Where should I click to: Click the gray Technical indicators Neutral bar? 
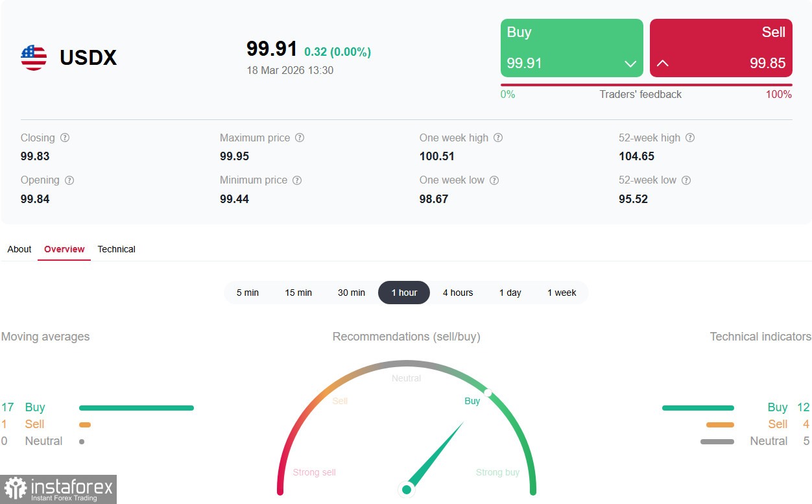[x=717, y=442]
